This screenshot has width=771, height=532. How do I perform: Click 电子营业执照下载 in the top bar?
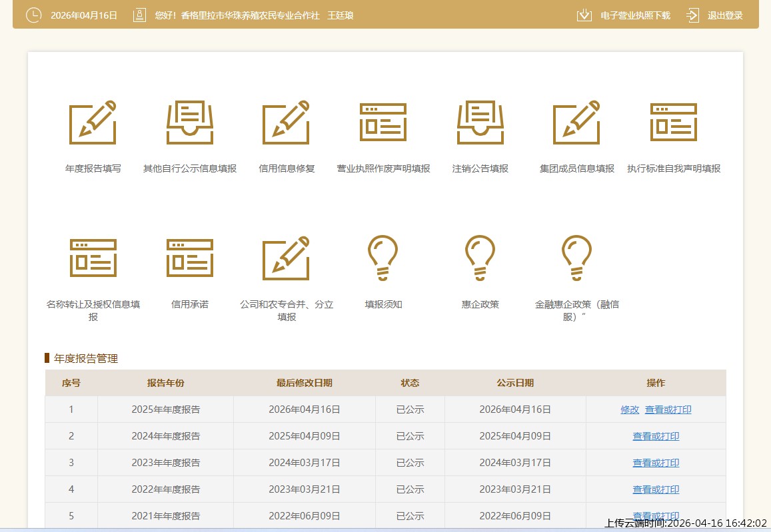click(634, 15)
